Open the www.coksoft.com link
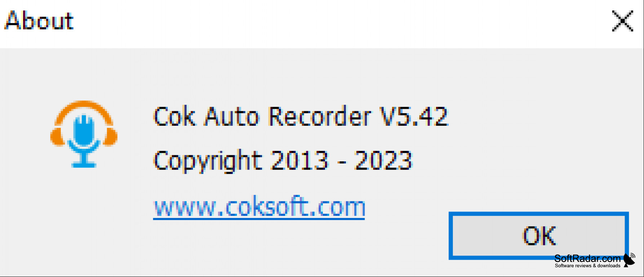The image size is (644, 277). pos(259,207)
